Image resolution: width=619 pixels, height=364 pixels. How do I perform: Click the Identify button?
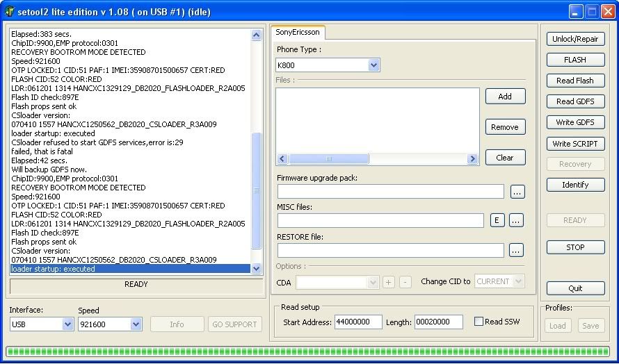[575, 185]
